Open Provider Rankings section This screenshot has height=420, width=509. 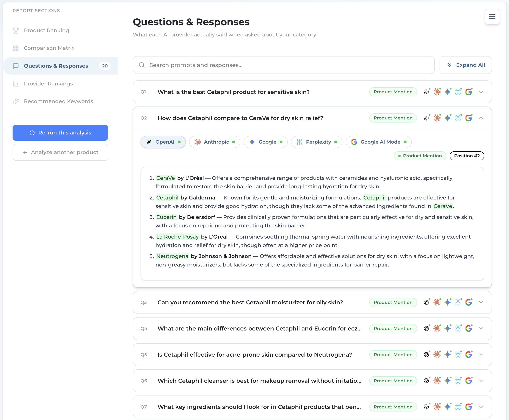coord(61,84)
